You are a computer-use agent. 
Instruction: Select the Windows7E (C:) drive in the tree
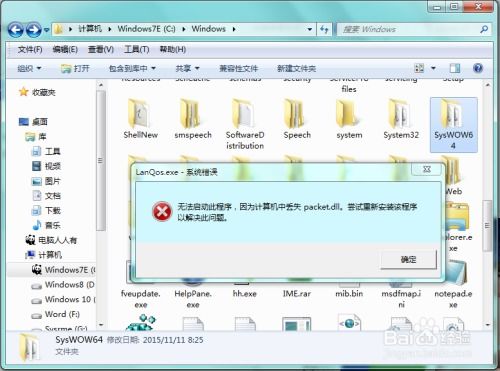63,270
